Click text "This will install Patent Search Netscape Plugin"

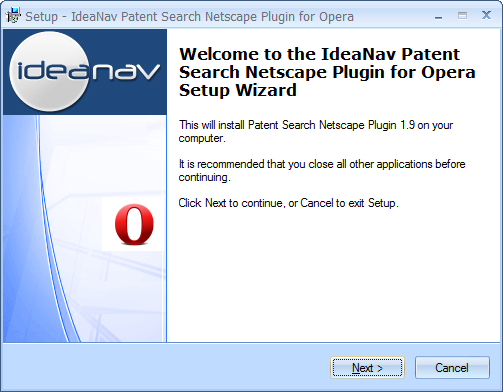pyautogui.click(x=288, y=125)
